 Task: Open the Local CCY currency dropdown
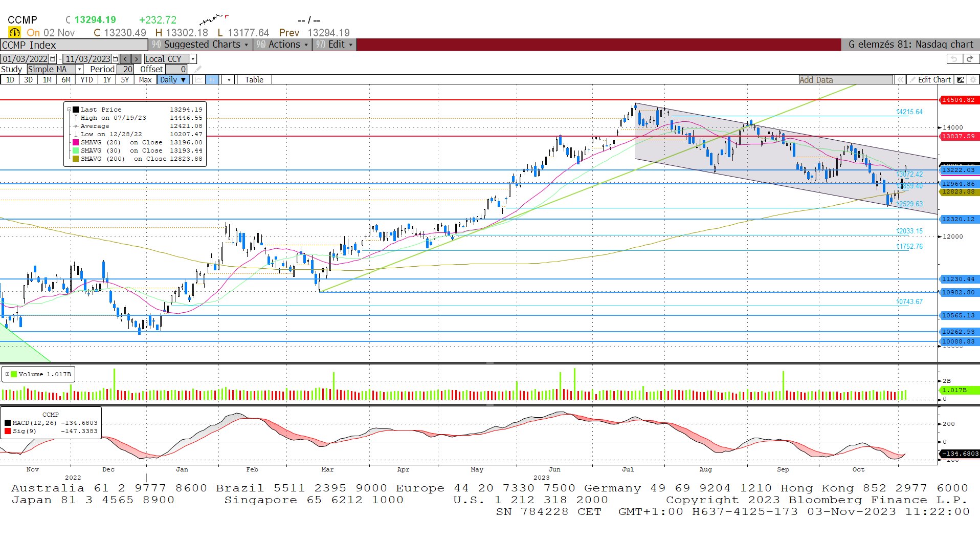193,59
